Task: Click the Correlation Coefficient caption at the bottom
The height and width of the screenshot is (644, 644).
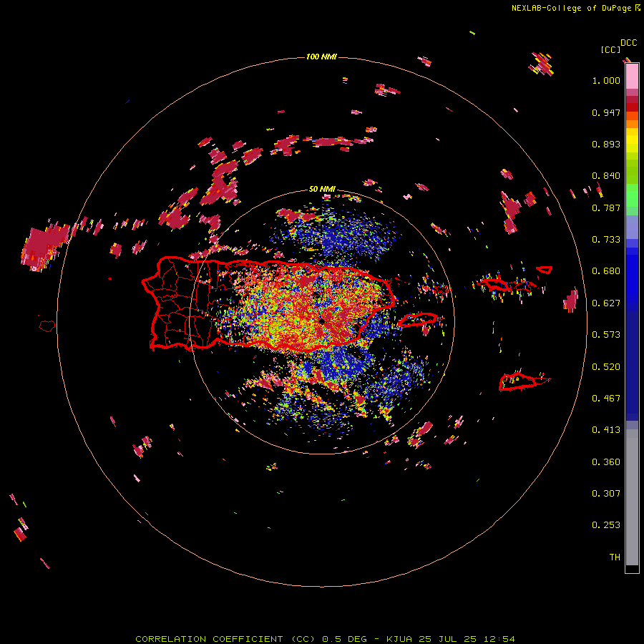Action: click(x=325, y=639)
